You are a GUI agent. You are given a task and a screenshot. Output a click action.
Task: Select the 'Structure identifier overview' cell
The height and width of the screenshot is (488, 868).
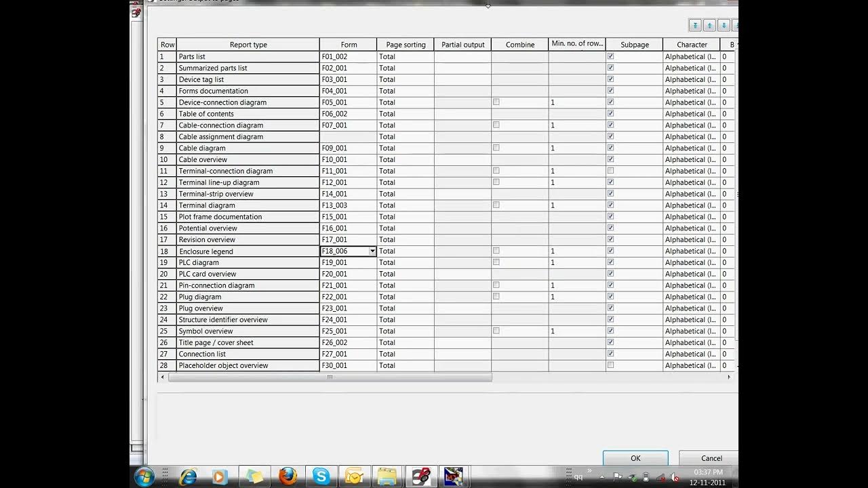[x=248, y=319]
